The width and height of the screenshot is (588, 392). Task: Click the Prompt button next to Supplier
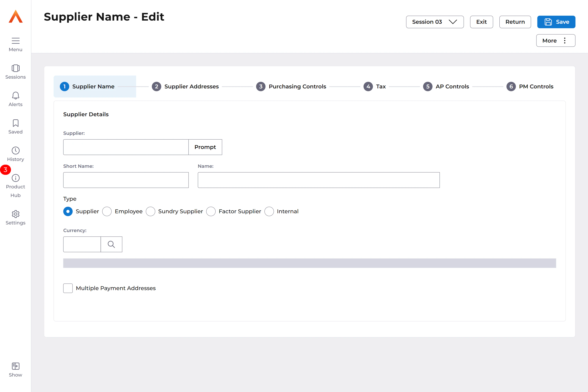coord(205,147)
